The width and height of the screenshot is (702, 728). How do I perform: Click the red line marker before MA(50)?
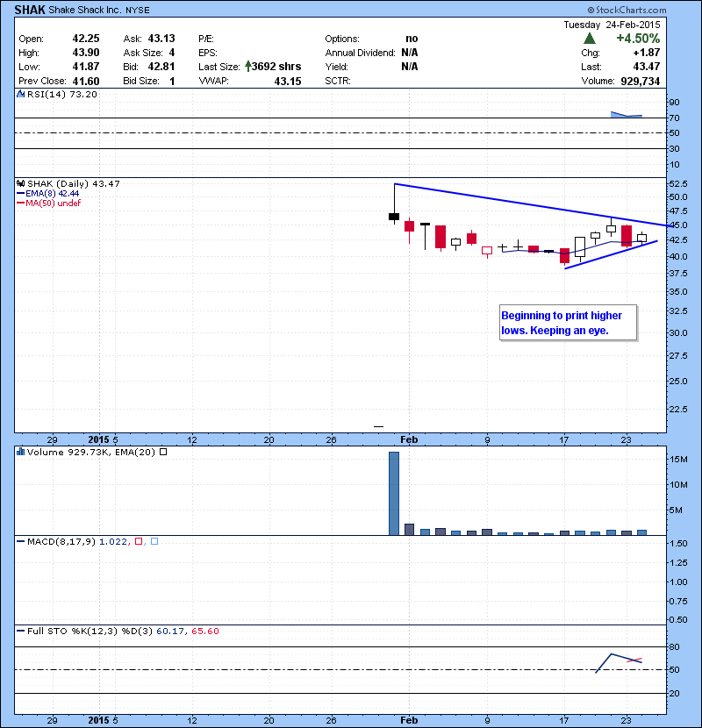pos(20,203)
